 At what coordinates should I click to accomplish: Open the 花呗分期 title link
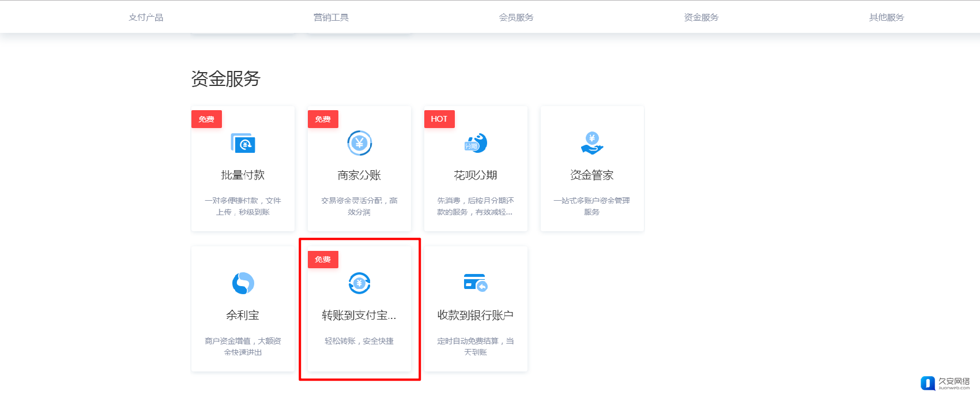[x=476, y=175]
